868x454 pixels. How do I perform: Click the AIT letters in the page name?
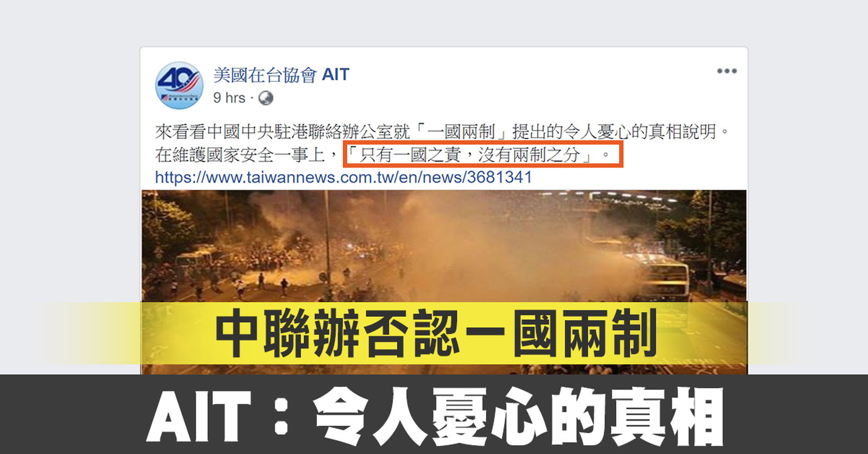coord(336,74)
